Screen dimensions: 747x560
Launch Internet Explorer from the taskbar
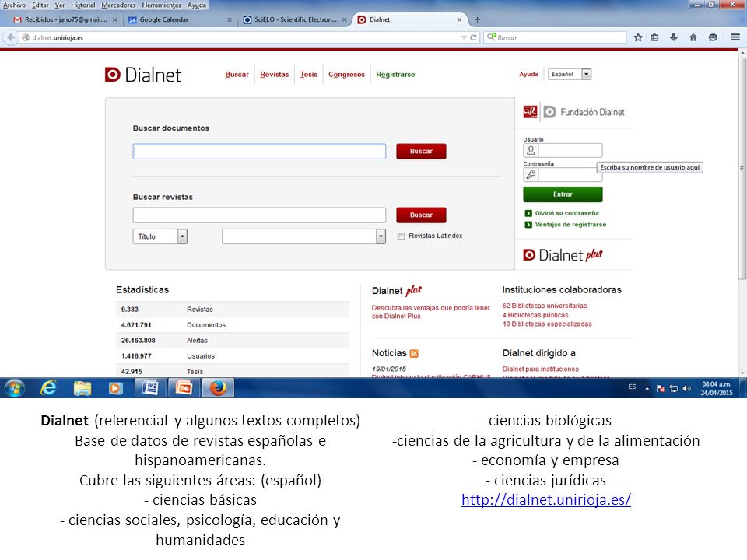coord(48,388)
